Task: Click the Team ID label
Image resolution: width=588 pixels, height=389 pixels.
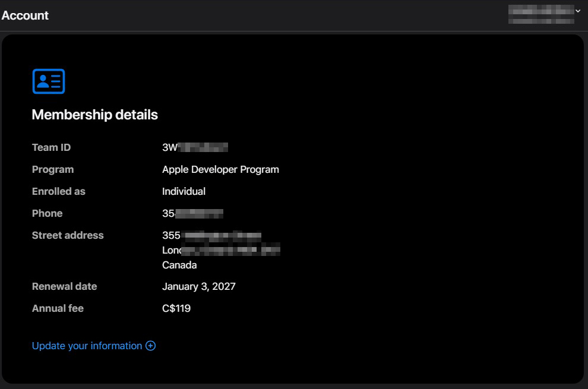Action: 51,147
